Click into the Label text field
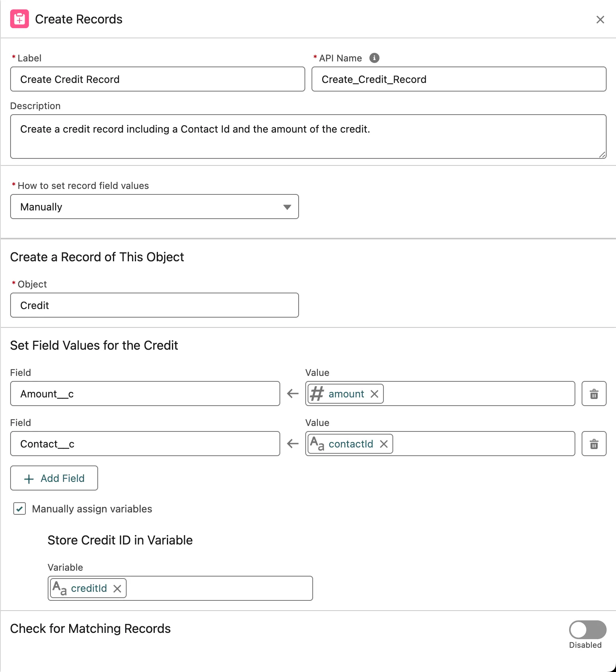This screenshot has height=672, width=616. point(158,79)
